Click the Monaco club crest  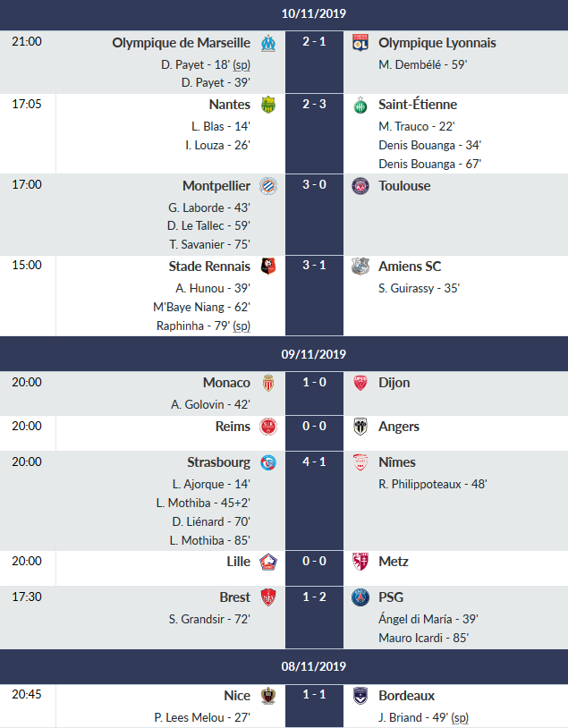tap(267, 383)
